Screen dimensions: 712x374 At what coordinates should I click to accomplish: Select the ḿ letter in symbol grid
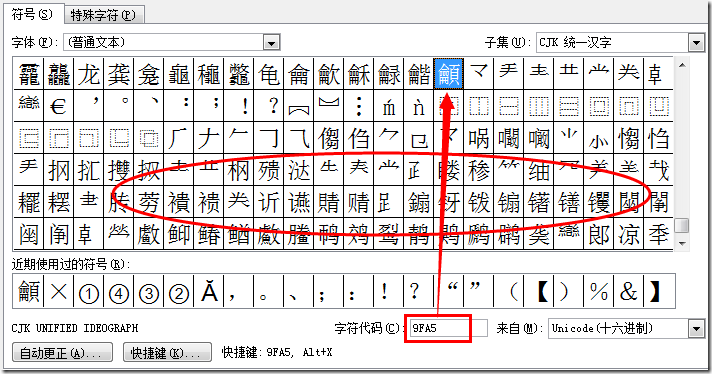coord(389,106)
